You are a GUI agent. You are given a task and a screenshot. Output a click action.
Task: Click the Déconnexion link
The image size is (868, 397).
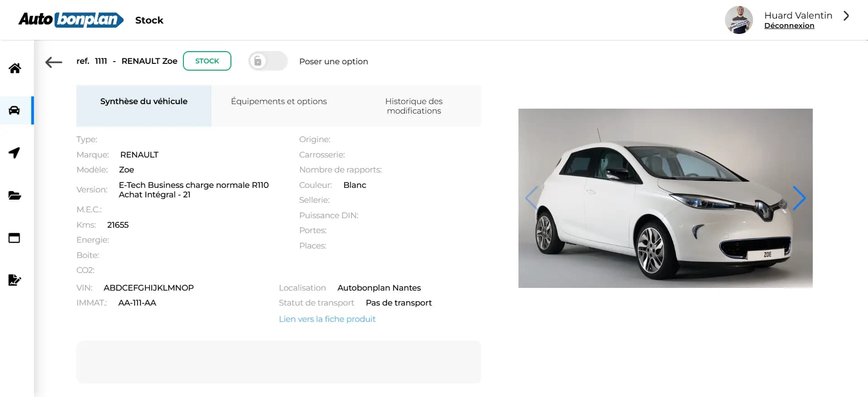789,26
